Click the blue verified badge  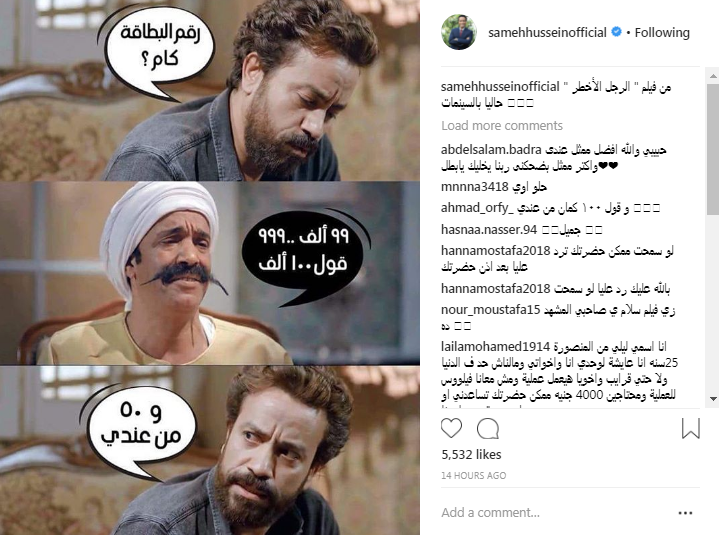(617, 32)
